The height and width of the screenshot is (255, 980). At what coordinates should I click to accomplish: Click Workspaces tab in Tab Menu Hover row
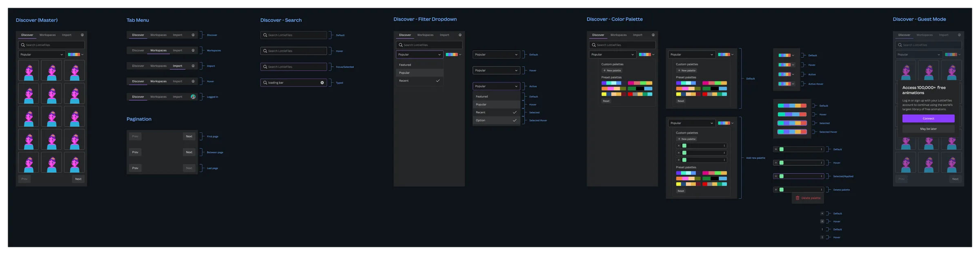(x=158, y=81)
